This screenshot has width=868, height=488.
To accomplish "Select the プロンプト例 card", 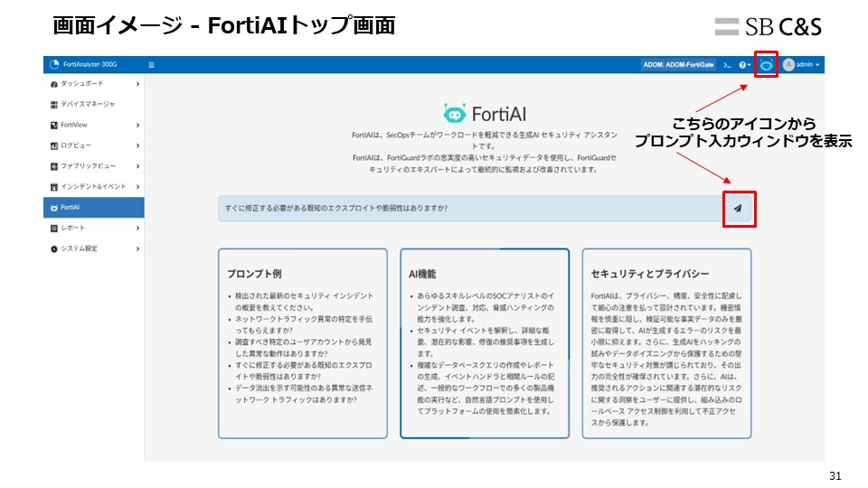I will pos(302,343).
